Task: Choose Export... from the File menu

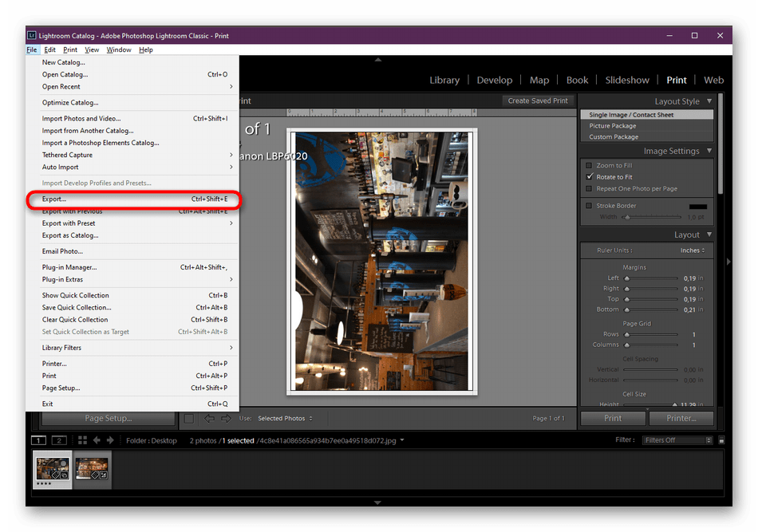Action: [133, 199]
